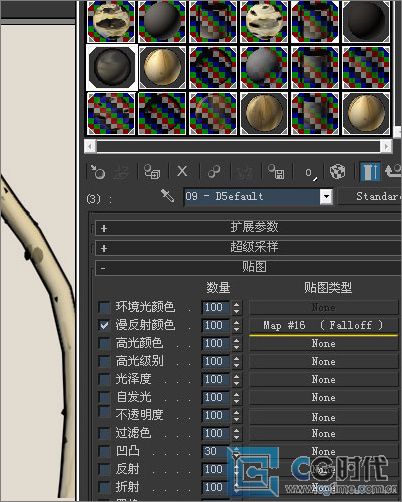Viewport: 402px width, 502px height.
Task: Click the sample slots scrollbar left arrow
Action: click(90, 146)
